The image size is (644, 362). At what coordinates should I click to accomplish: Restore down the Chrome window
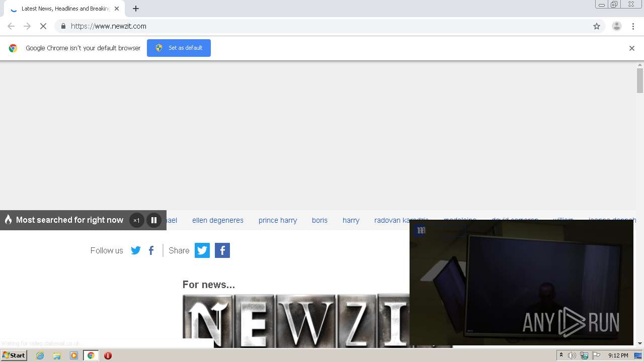pos(614,5)
